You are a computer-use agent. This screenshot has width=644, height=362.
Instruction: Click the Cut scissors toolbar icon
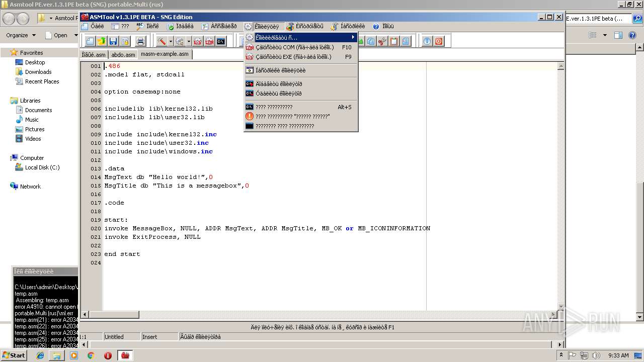382,41
